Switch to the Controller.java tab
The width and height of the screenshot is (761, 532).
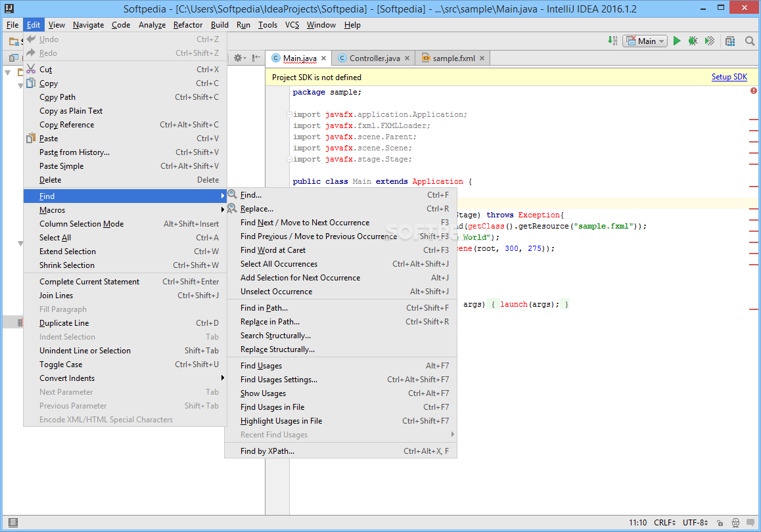click(x=374, y=58)
